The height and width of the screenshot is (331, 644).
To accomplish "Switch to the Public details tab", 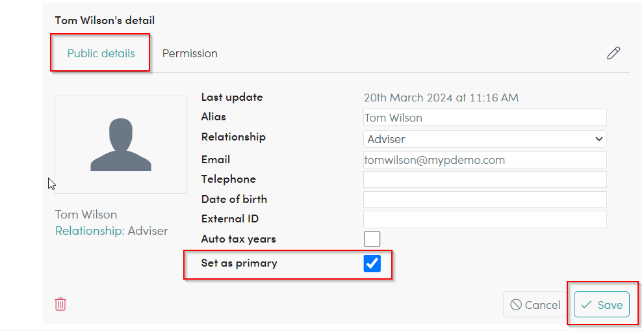I will 101,53.
